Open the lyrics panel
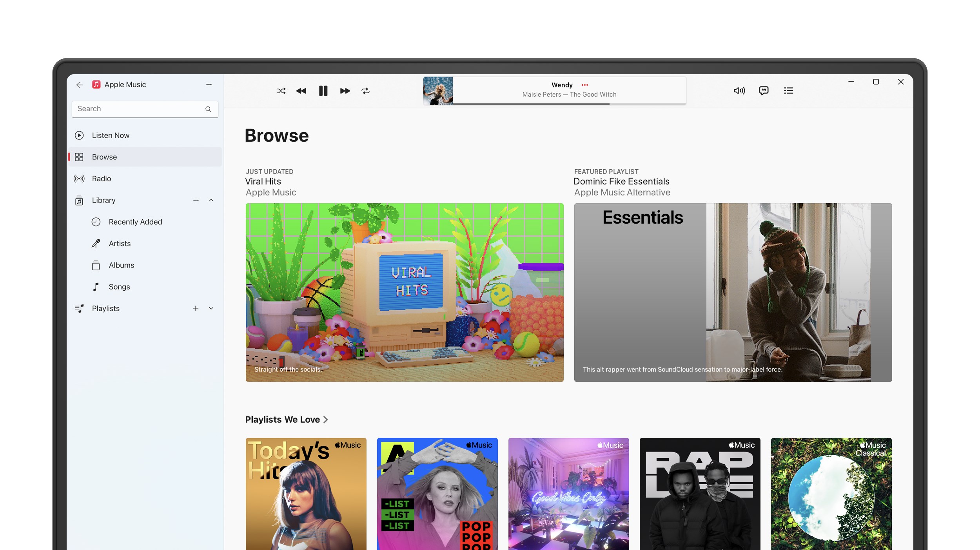The width and height of the screenshot is (980, 550). coord(764,90)
